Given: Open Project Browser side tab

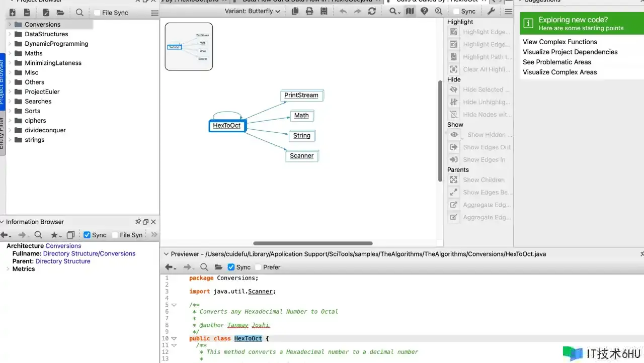Looking at the screenshot, I should point(3,80).
